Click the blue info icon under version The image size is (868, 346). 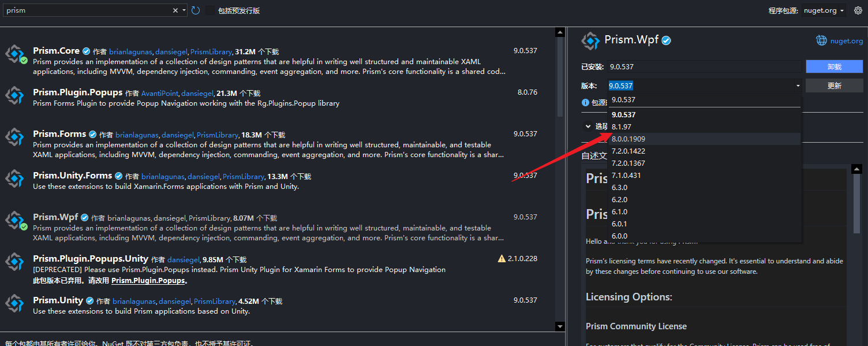point(586,102)
